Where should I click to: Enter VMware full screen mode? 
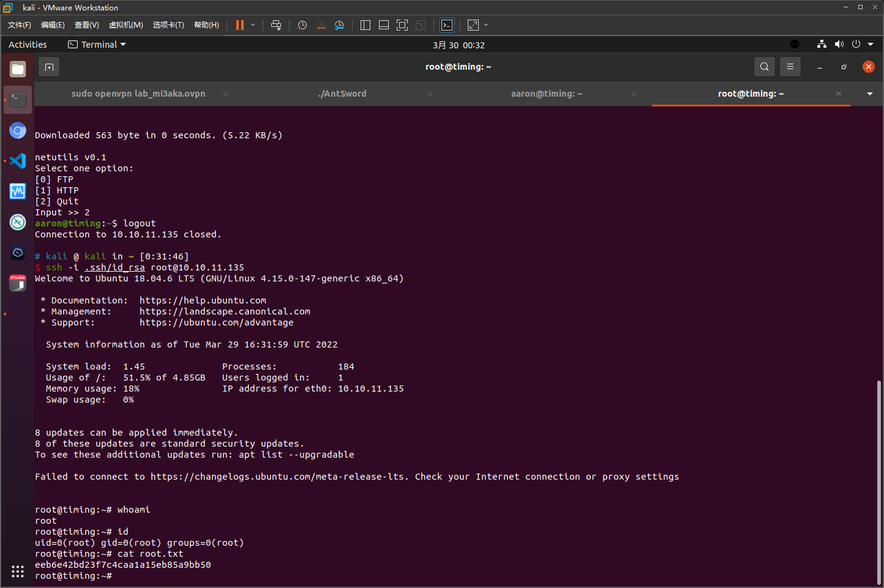[402, 25]
